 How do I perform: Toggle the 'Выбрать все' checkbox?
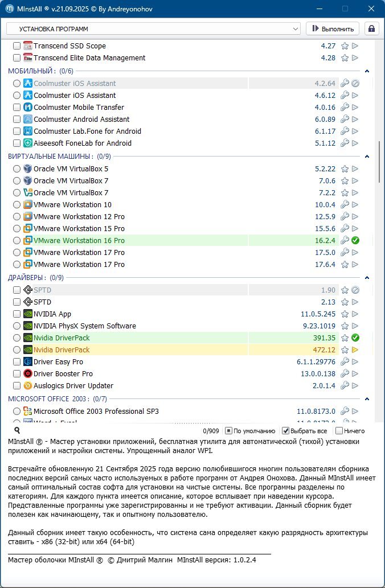point(286,431)
